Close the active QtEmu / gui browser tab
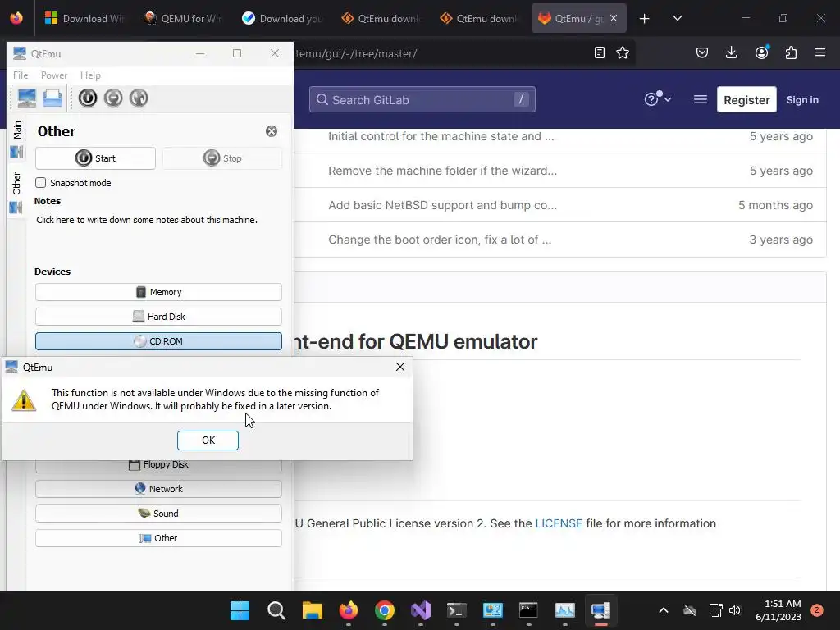 (x=614, y=19)
